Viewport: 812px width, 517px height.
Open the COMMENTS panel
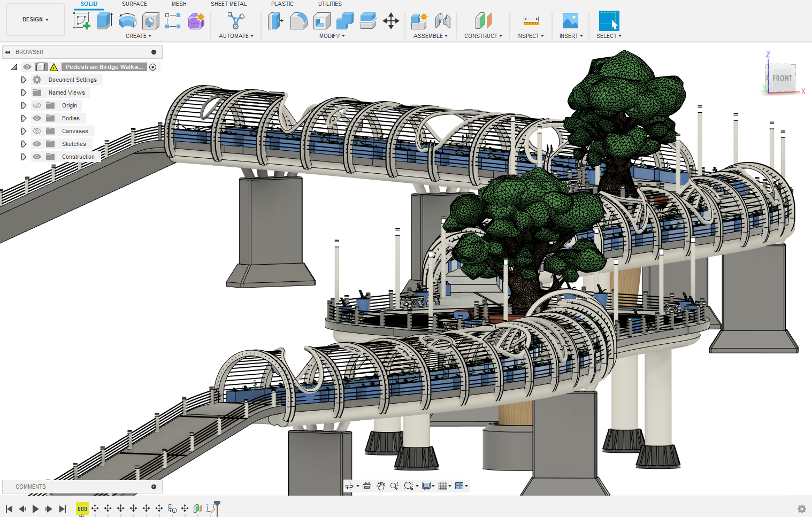point(30,487)
